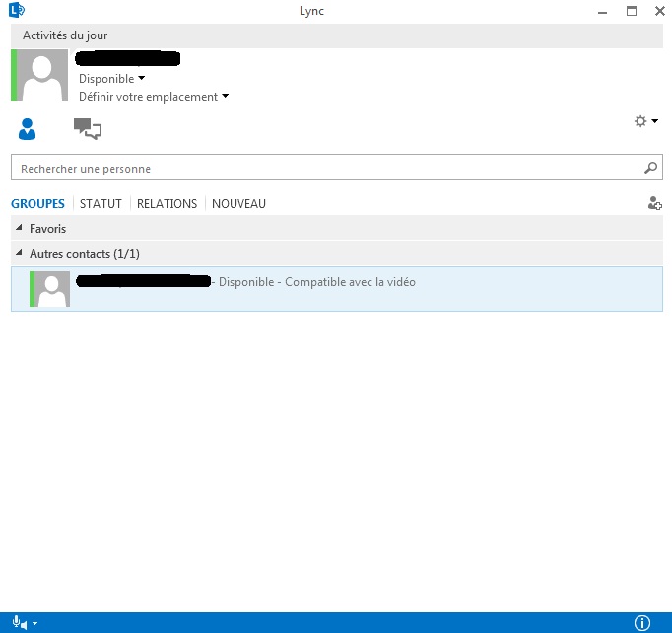Switch to the RELATIONS tab

[x=167, y=203]
